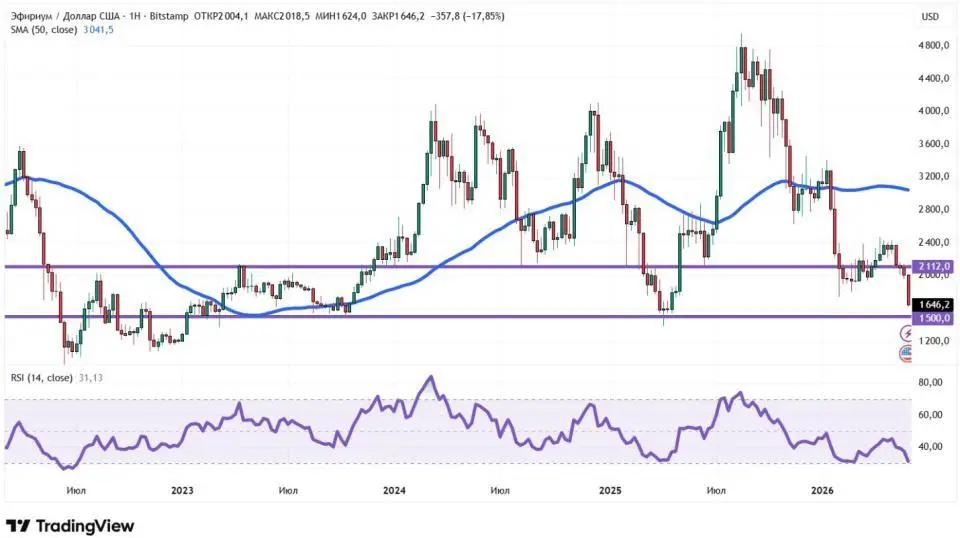Click the 2 112,0 horizontal line price label
The height and width of the screenshot is (538, 960).
point(932,266)
